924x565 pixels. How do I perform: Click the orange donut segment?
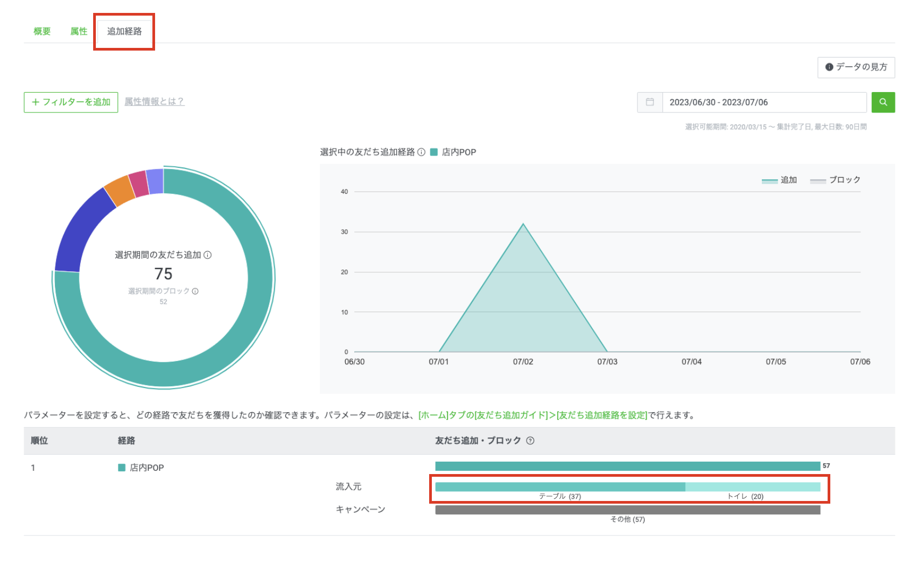(x=121, y=190)
